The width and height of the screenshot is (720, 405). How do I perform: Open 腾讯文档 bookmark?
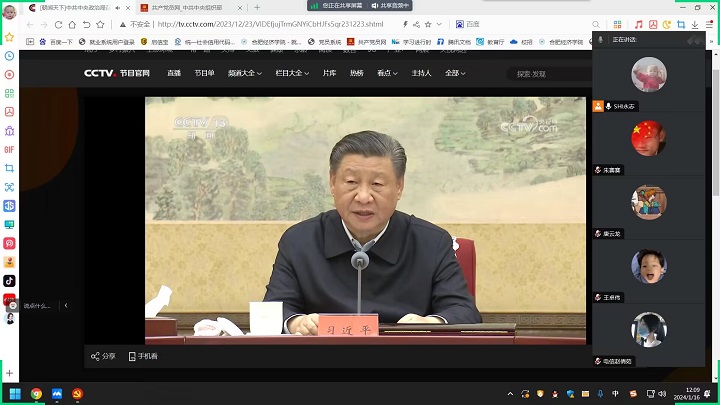click(454, 42)
